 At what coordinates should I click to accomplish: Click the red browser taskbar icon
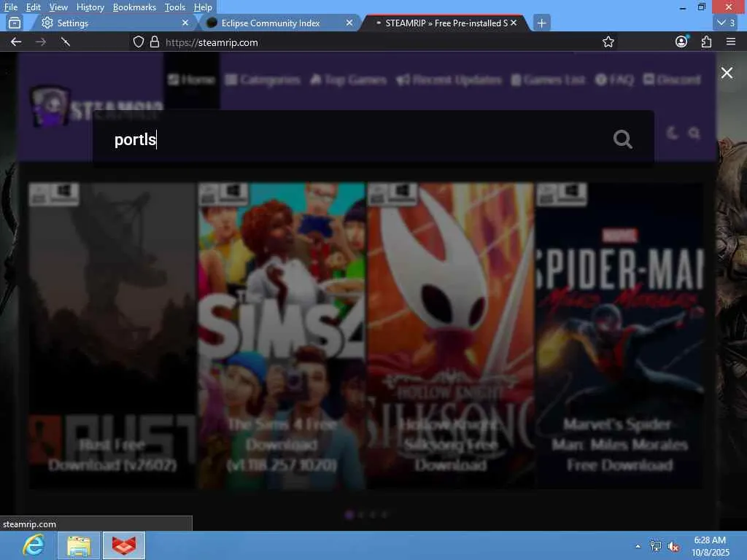coord(124,545)
